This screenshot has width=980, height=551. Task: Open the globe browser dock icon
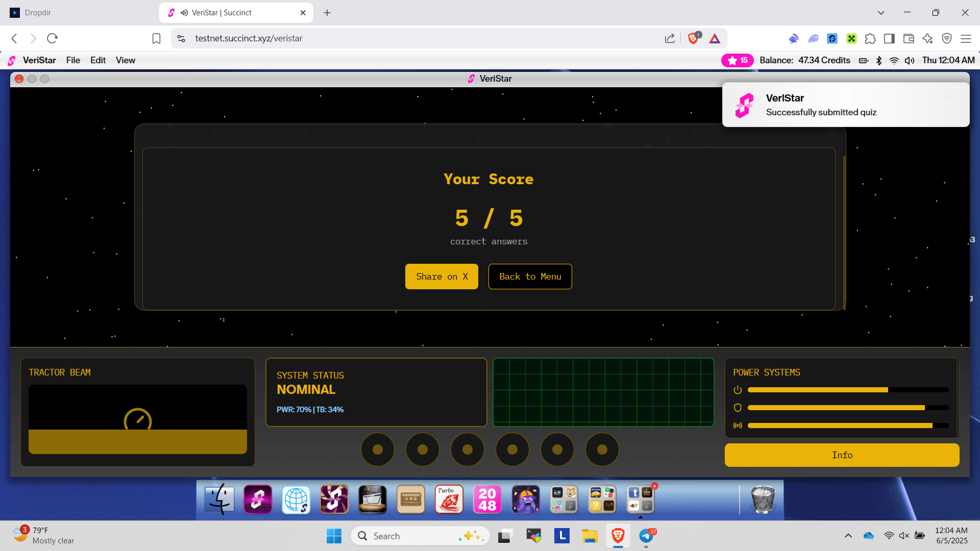click(x=296, y=499)
